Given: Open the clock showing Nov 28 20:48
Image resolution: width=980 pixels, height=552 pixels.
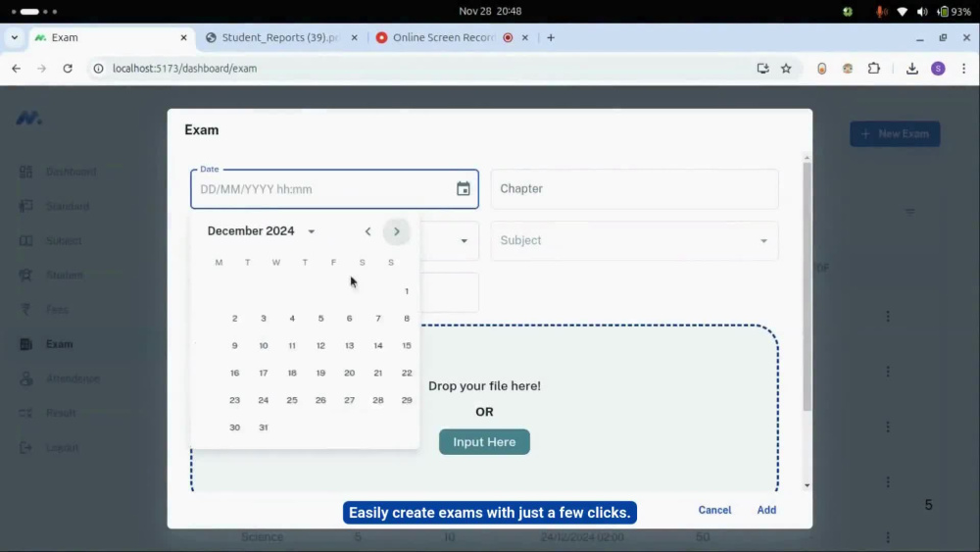Looking at the screenshot, I should click(490, 11).
